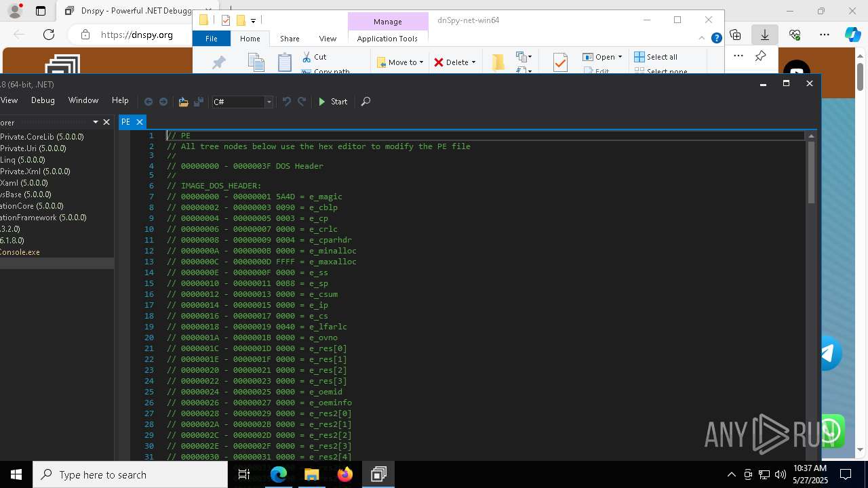Select Private.CoreLib (5.0.0.0) assembly

point(42,137)
